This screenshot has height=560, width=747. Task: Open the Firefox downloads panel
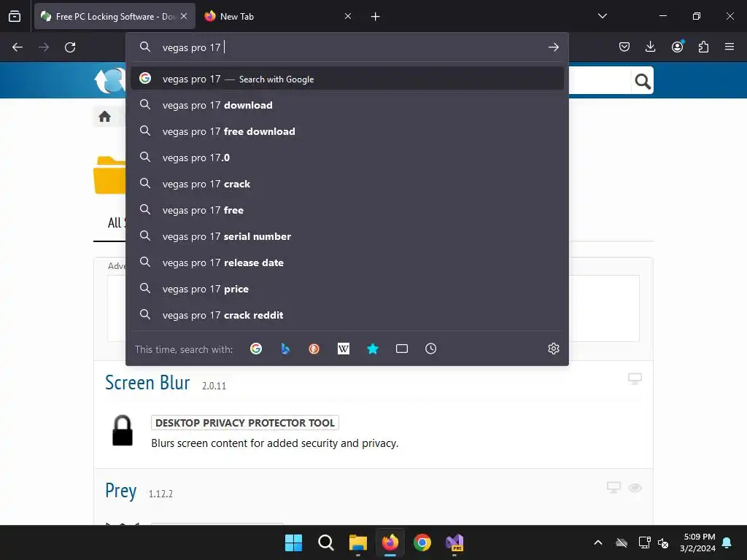tap(650, 47)
